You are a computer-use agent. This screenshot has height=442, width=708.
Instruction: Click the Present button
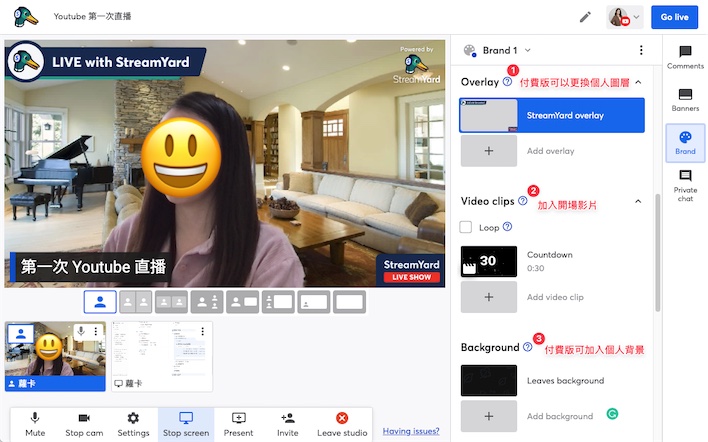(238, 424)
